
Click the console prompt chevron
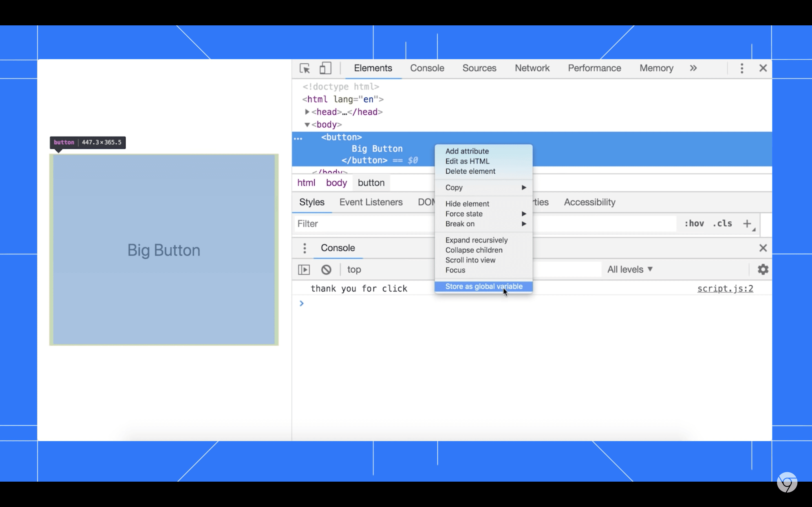click(x=302, y=303)
